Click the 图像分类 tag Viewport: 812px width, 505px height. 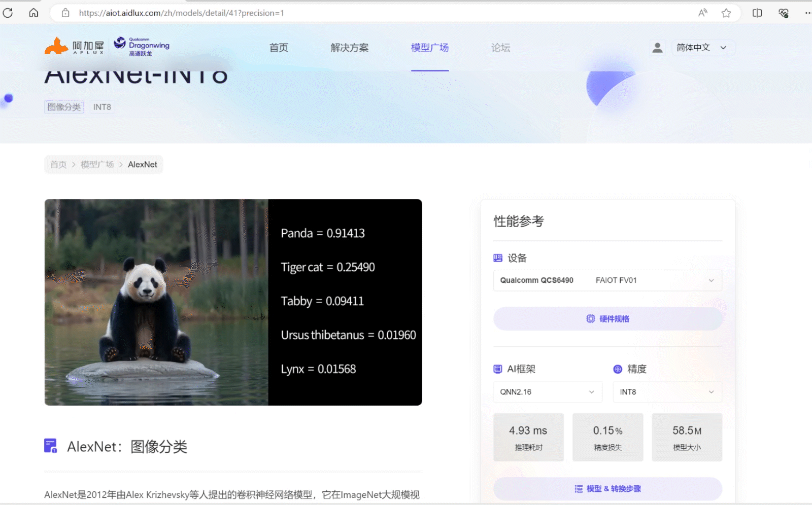pyautogui.click(x=64, y=107)
